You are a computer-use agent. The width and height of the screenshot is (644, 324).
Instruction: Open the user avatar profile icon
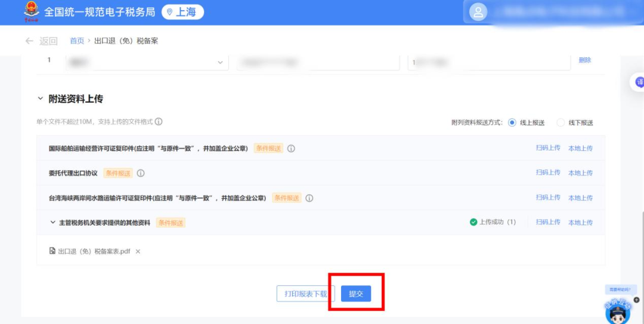pyautogui.click(x=478, y=13)
